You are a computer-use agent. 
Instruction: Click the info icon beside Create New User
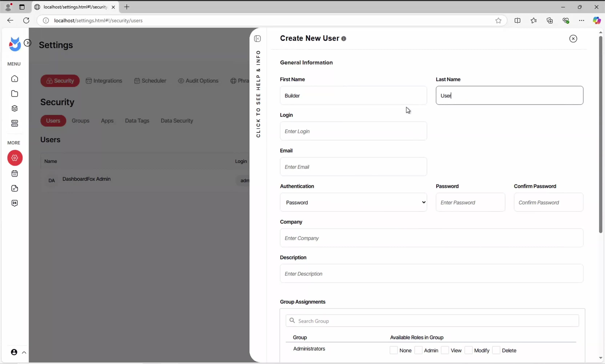click(344, 39)
